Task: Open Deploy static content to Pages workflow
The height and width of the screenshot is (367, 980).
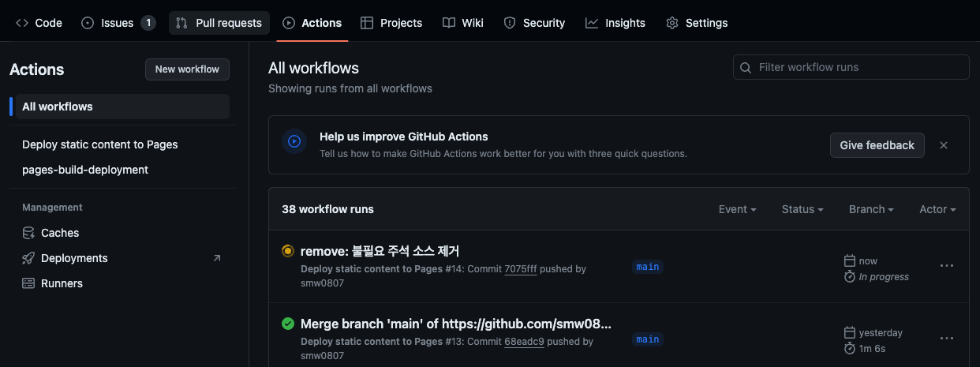Action: 100,144
